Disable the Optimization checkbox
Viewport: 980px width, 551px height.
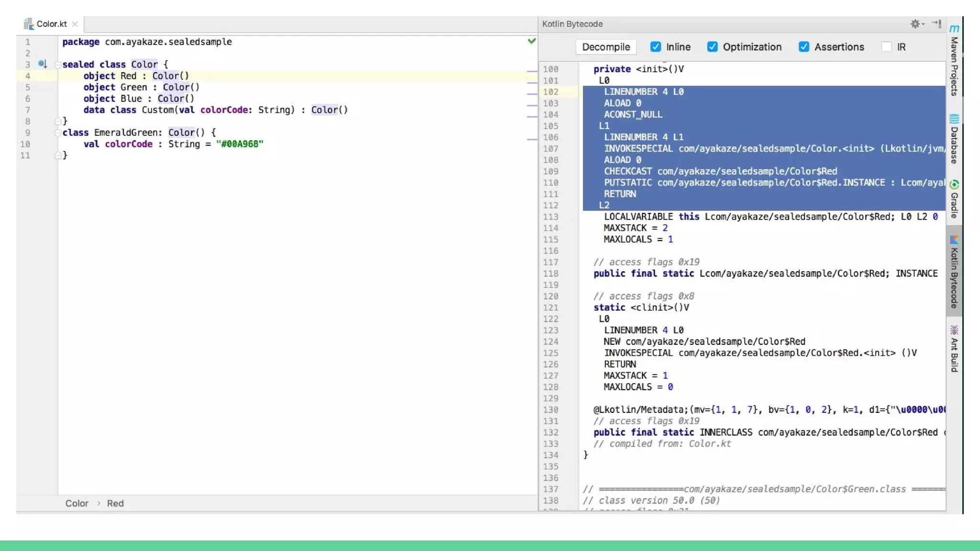coord(713,47)
